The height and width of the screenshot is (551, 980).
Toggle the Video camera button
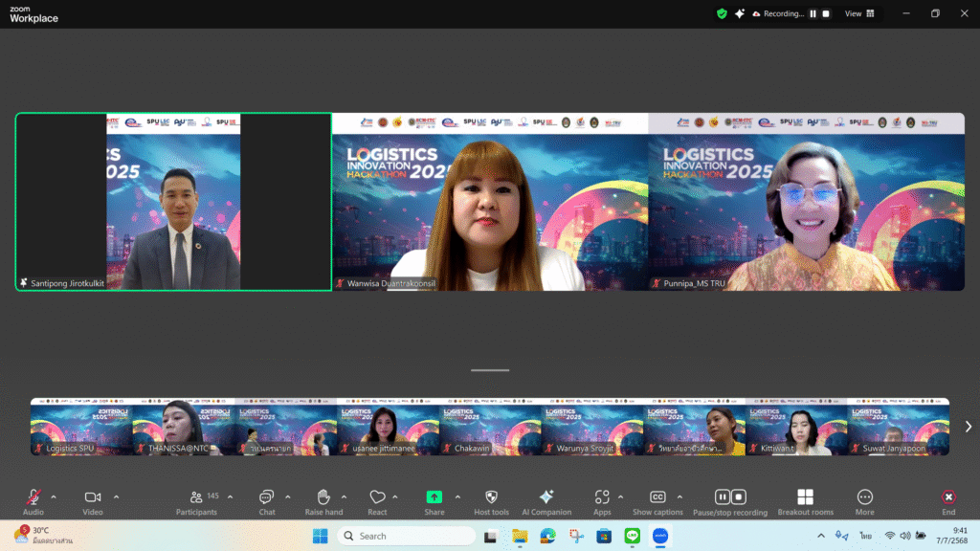point(93,501)
